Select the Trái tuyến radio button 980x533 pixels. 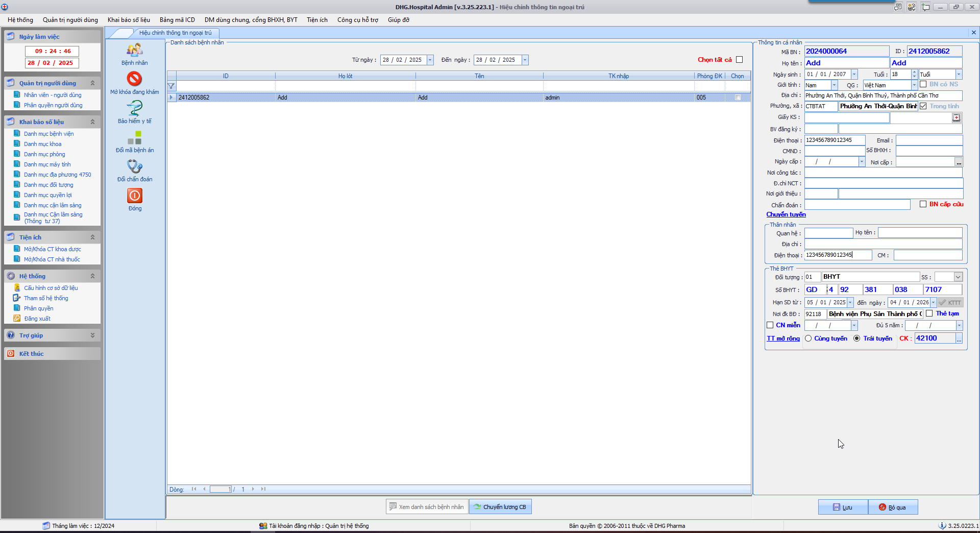pos(856,338)
